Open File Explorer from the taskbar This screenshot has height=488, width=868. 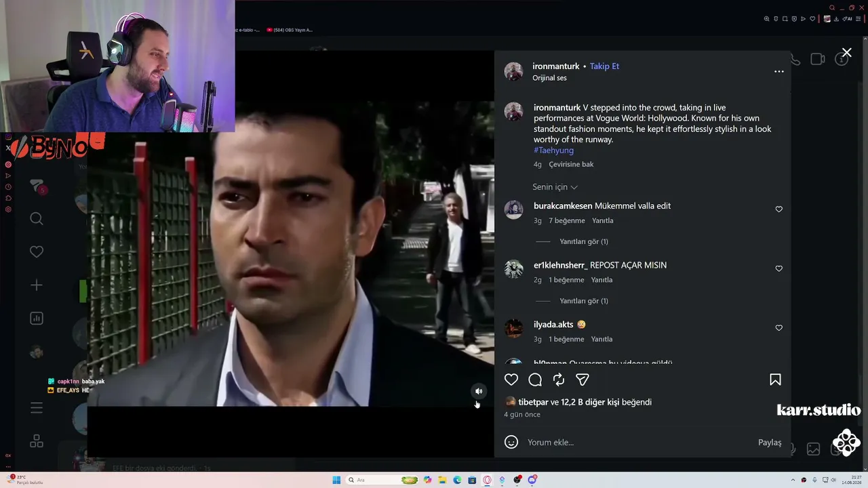point(442,480)
